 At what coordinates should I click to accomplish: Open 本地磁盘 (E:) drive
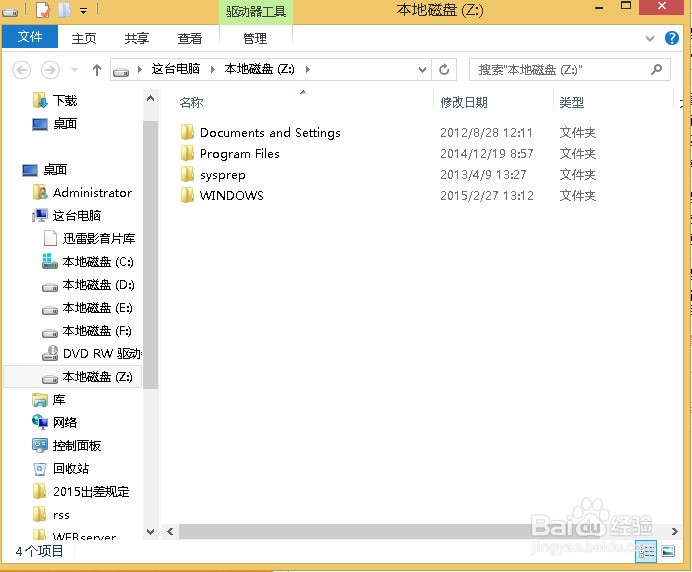[x=97, y=308]
